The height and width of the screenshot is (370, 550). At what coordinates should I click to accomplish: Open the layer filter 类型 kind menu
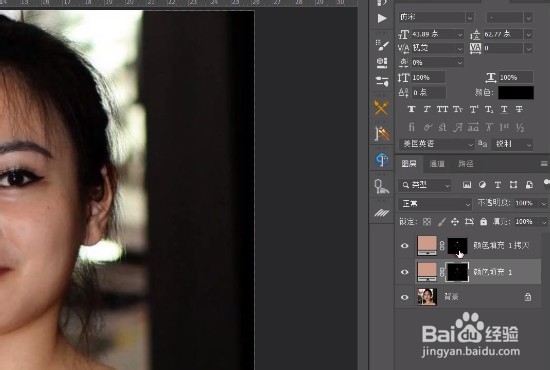tap(425, 185)
